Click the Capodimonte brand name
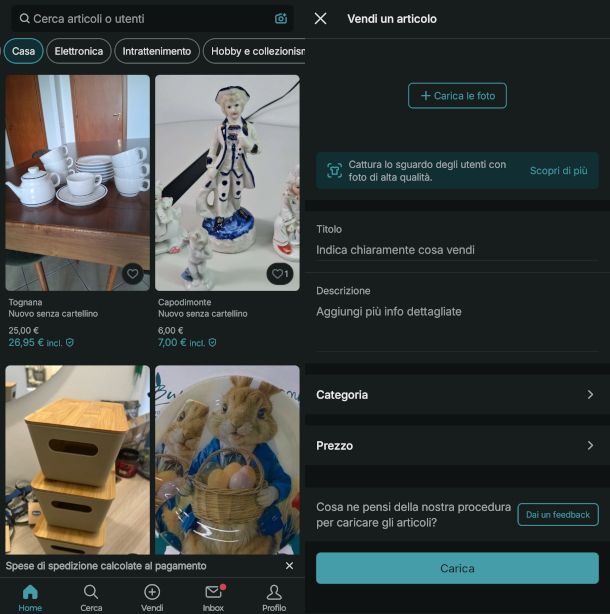This screenshot has width=610, height=614. pos(184,302)
